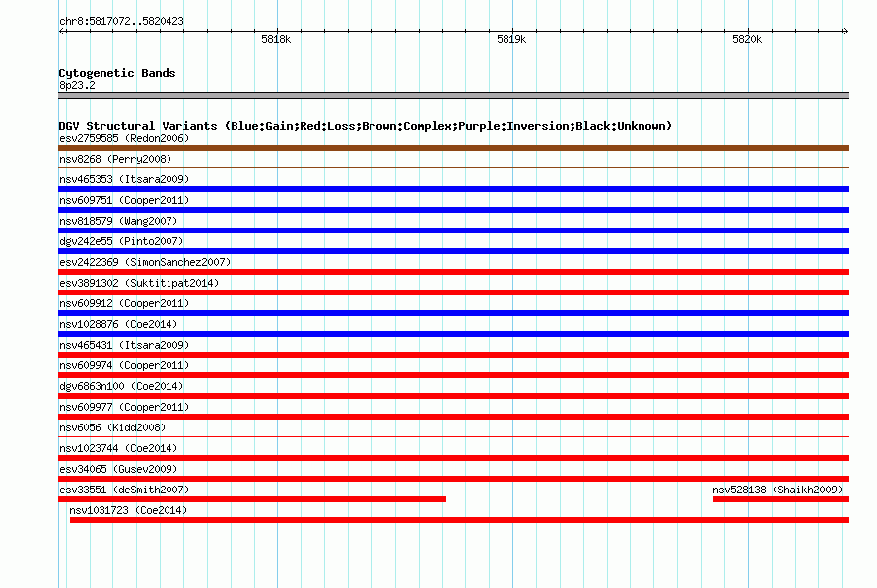This screenshot has height=588, width=877.
Task: Click the red loss bar under esv2422369
Action: click(453, 272)
